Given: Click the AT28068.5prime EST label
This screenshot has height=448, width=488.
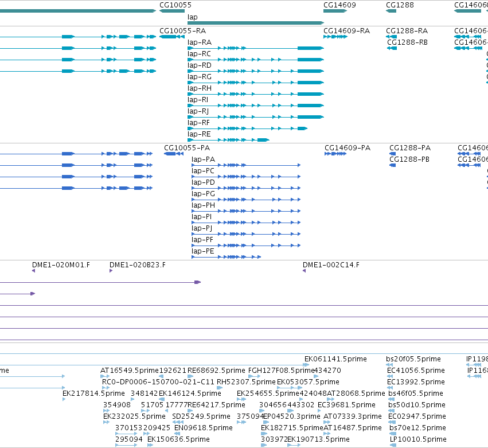Looking at the screenshot, I should 356,394.
